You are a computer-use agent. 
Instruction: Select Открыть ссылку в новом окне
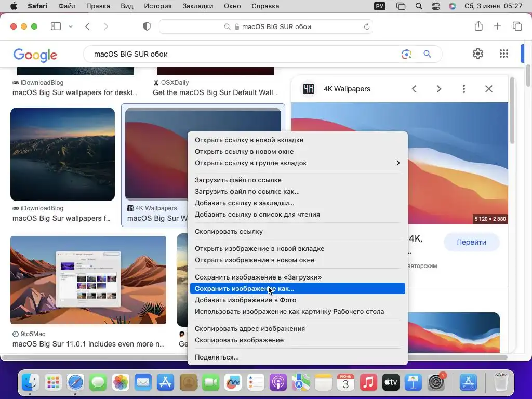297,152
